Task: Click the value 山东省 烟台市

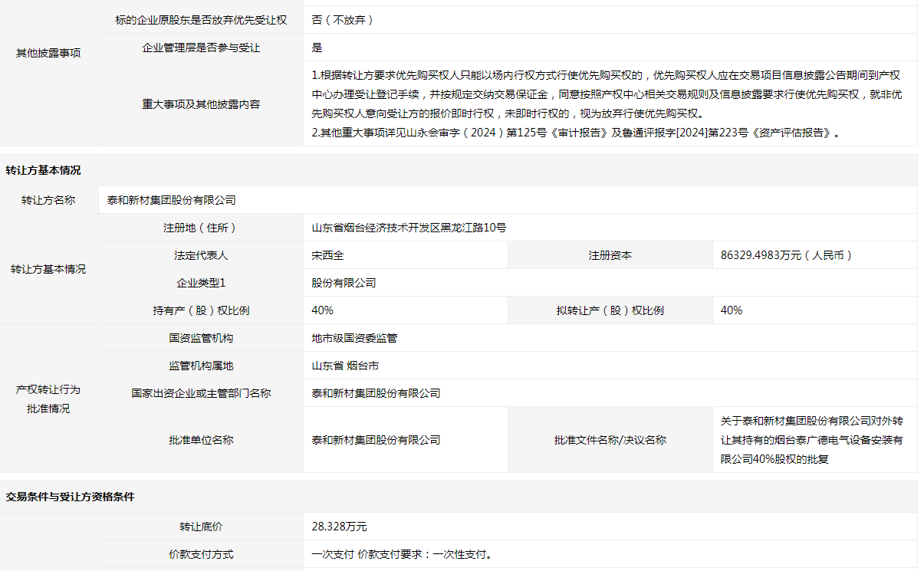Action: point(345,366)
